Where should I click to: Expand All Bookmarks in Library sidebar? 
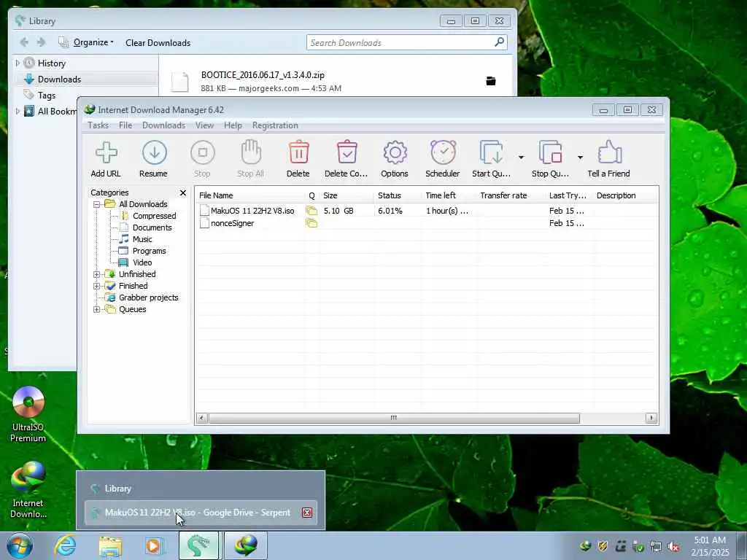[18, 111]
